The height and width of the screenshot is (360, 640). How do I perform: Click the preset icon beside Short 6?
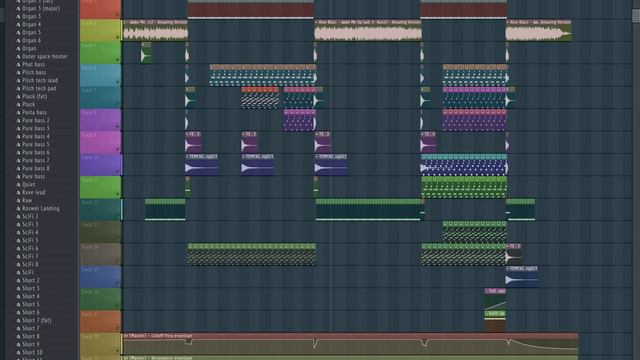click(x=18, y=313)
